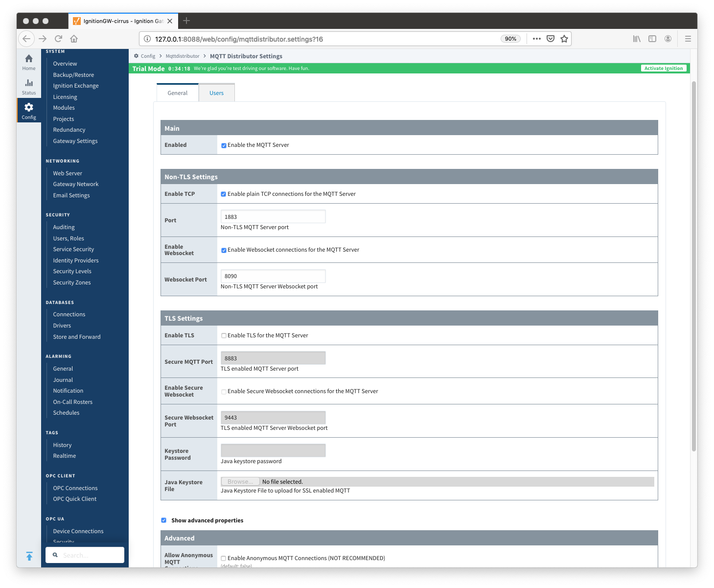
Task: Toggle Enable plain TCP connections checkbox
Action: pyautogui.click(x=224, y=194)
